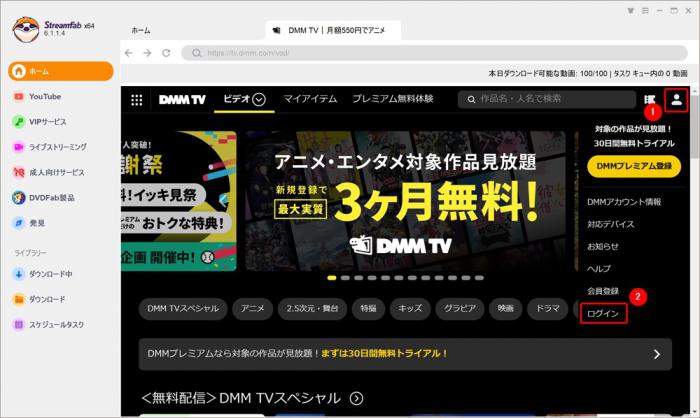Screen dimensions: 700x418
Task: Select the キッズ category chip
Action: (x=410, y=309)
